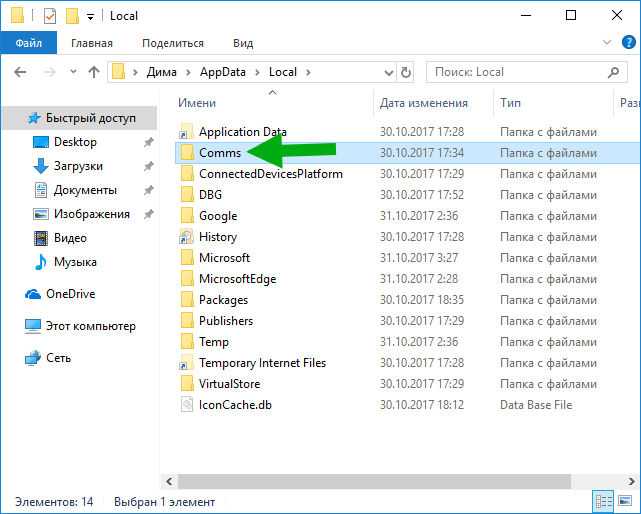641x514 pixels.
Task: Click the scroll right arrow
Action: (632, 481)
